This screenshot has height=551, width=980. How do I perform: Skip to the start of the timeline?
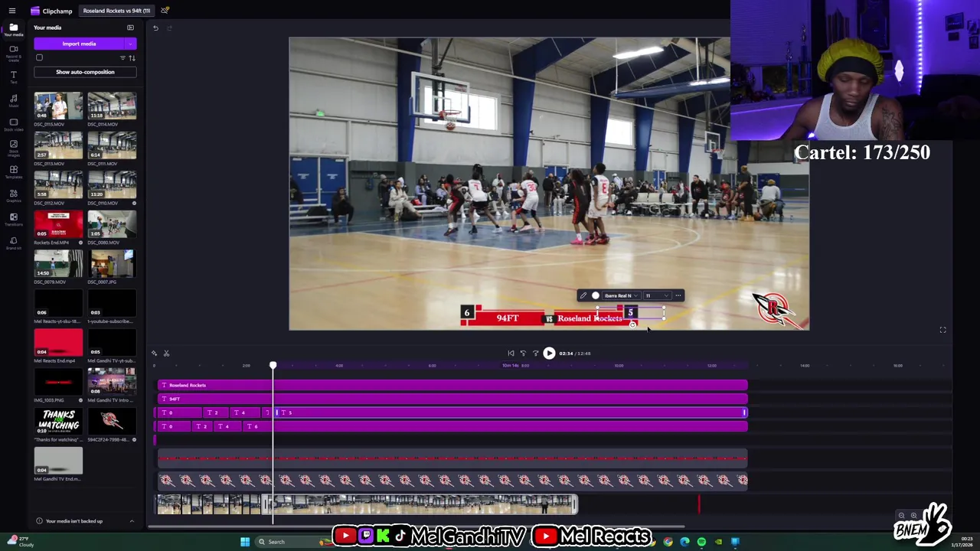pyautogui.click(x=511, y=354)
